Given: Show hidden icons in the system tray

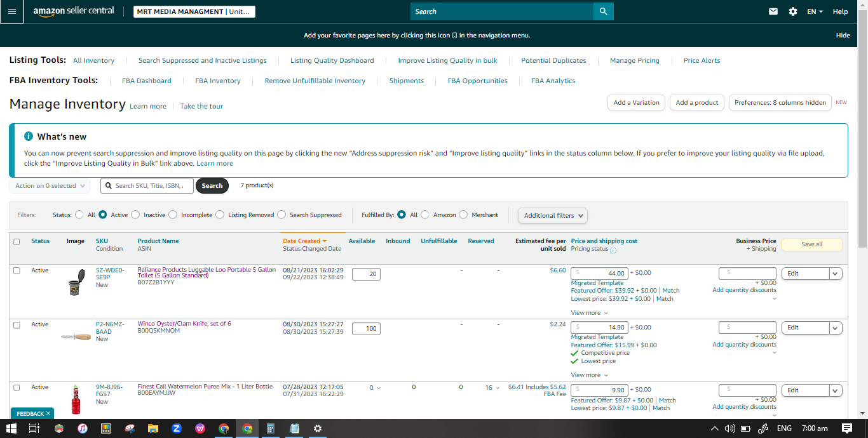Looking at the screenshot, I should (714, 428).
